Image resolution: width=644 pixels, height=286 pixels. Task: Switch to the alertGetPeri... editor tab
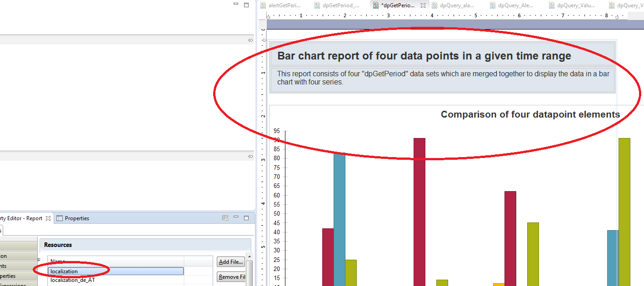pos(284,5)
